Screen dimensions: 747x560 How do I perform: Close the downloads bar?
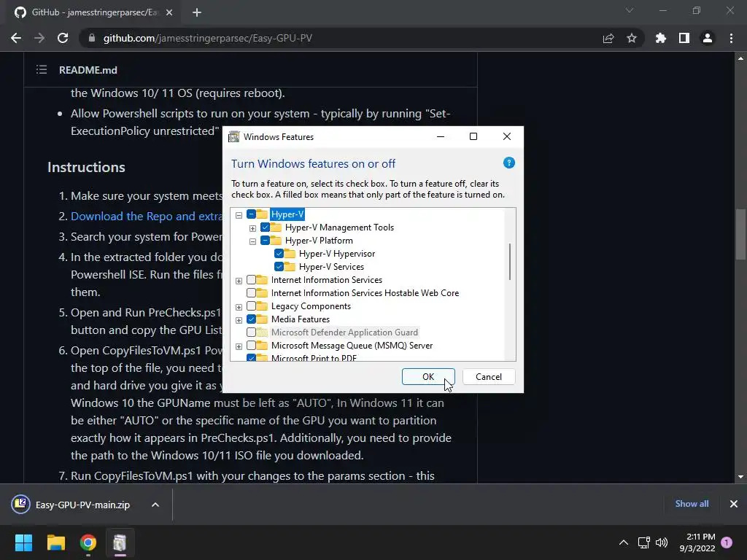tap(734, 504)
